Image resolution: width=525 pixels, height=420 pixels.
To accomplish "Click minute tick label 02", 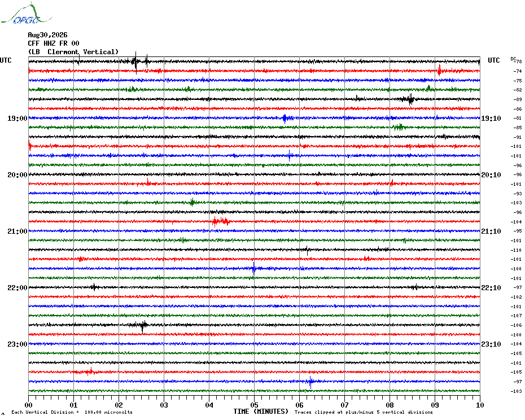I will [119, 405].
